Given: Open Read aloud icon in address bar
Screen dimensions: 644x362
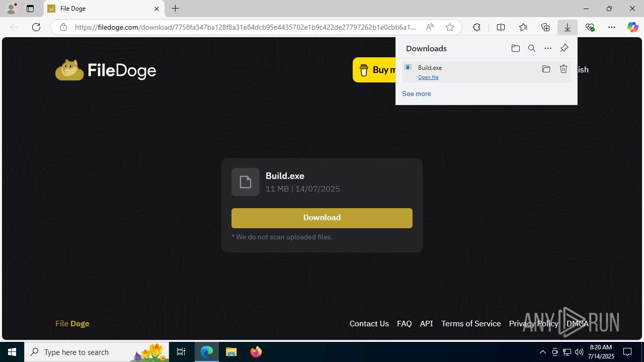Looking at the screenshot, I should click(x=430, y=27).
